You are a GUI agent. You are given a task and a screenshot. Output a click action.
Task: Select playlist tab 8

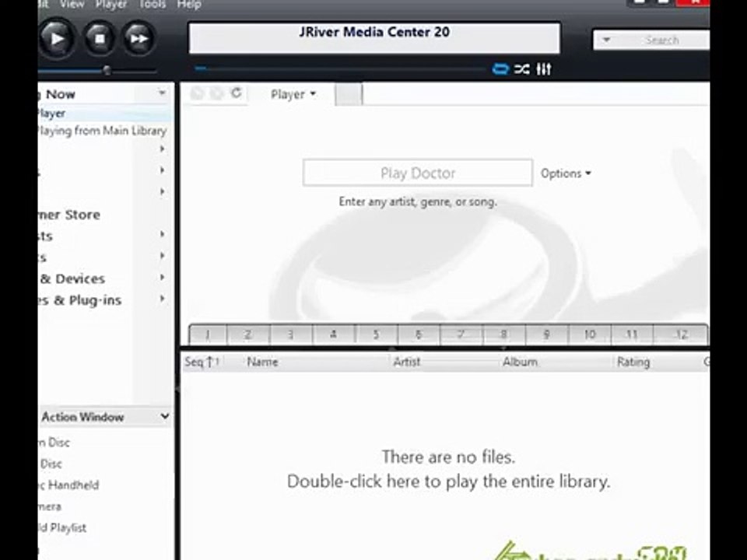pyautogui.click(x=503, y=334)
